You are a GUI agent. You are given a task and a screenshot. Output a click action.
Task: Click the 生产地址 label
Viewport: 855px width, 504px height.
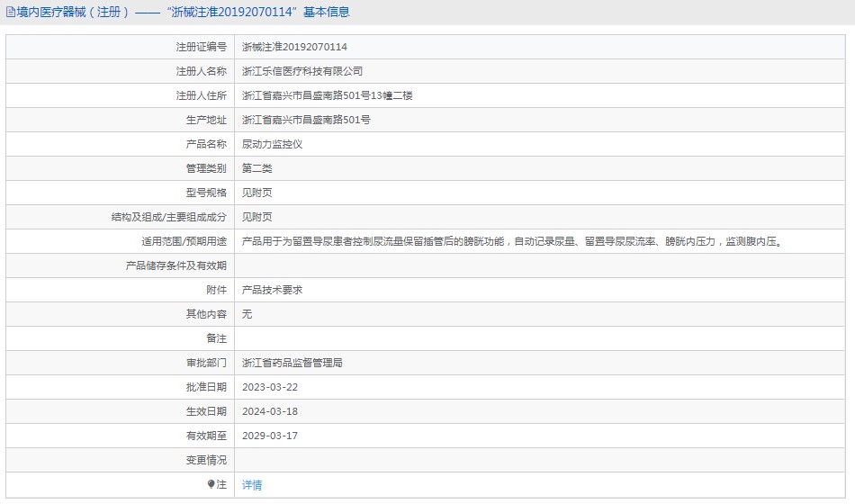206,120
